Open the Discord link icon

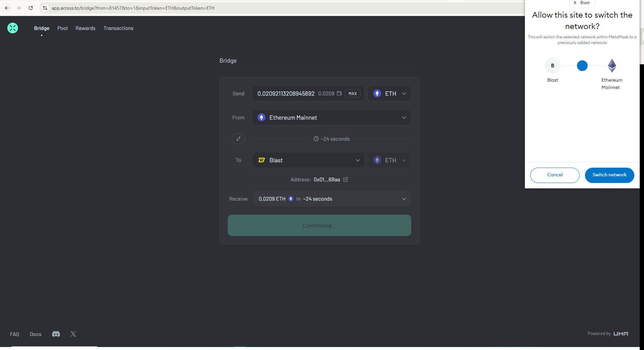pyautogui.click(x=56, y=334)
